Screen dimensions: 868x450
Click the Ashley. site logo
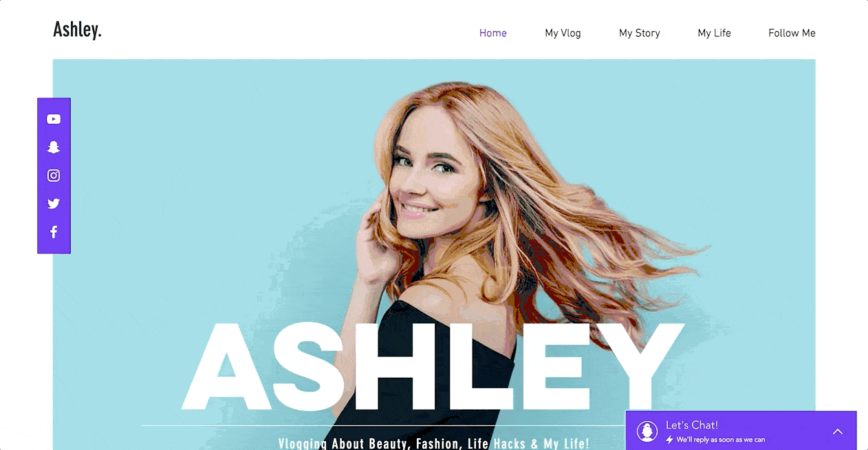77,30
